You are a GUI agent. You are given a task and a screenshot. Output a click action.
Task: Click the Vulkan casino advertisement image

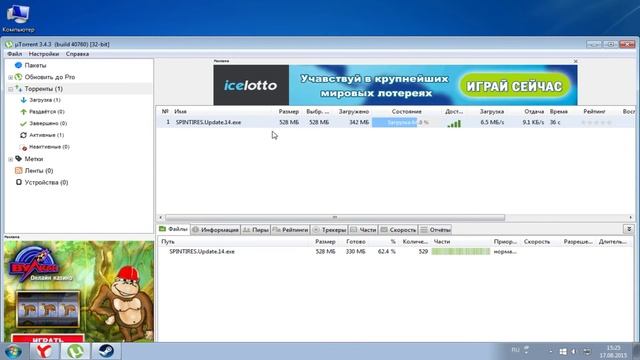click(79, 291)
